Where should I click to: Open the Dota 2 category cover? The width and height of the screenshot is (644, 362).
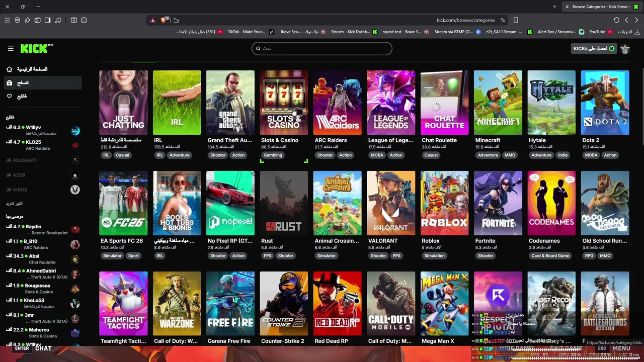[x=605, y=103]
